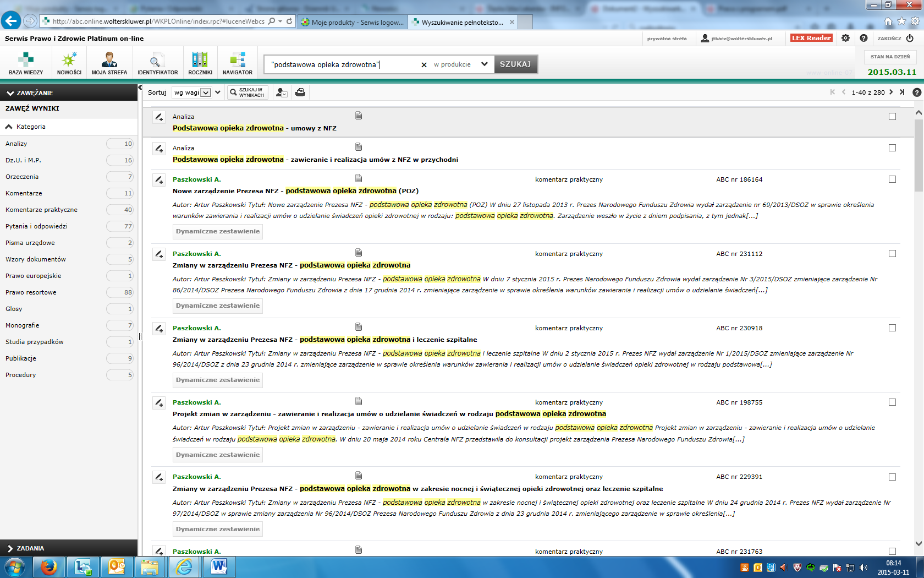Go to next results page arrow
The image size is (924, 578).
click(891, 92)
